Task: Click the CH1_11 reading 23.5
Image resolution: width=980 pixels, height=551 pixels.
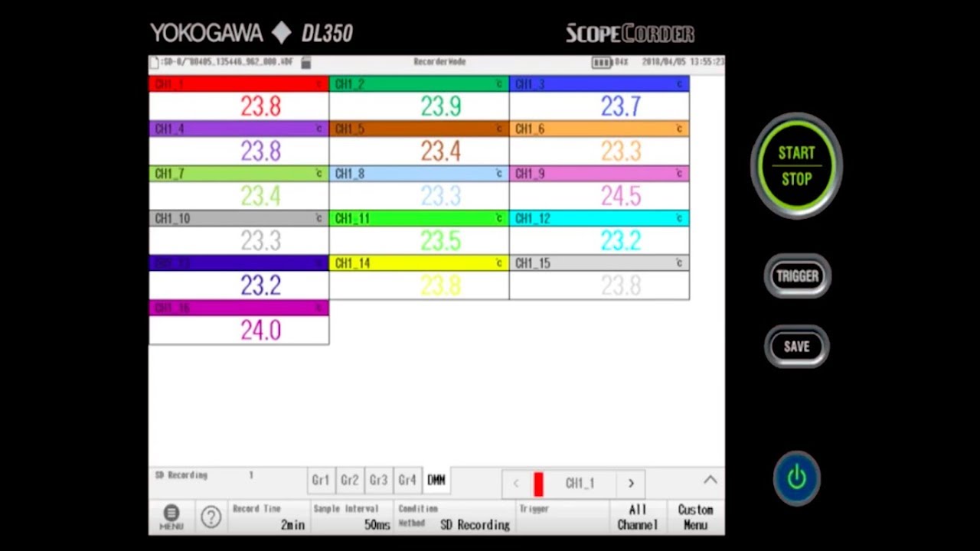Action: click(x=441, y=241)
